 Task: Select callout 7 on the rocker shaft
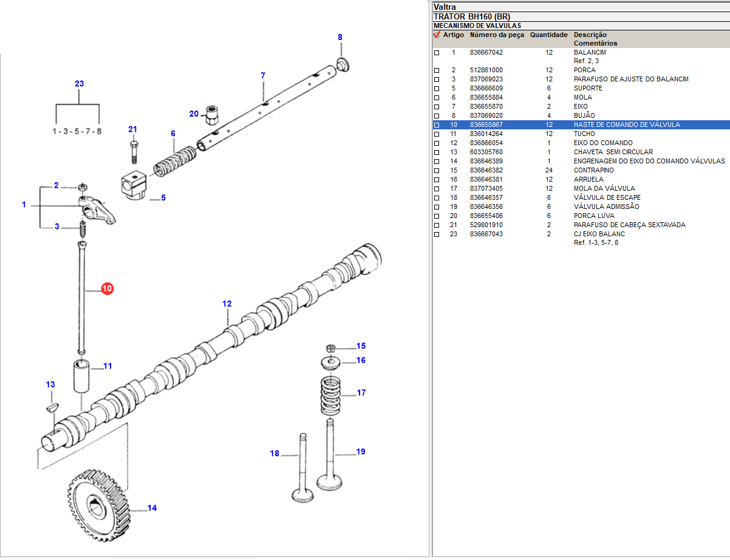click(x=263, y=76)
